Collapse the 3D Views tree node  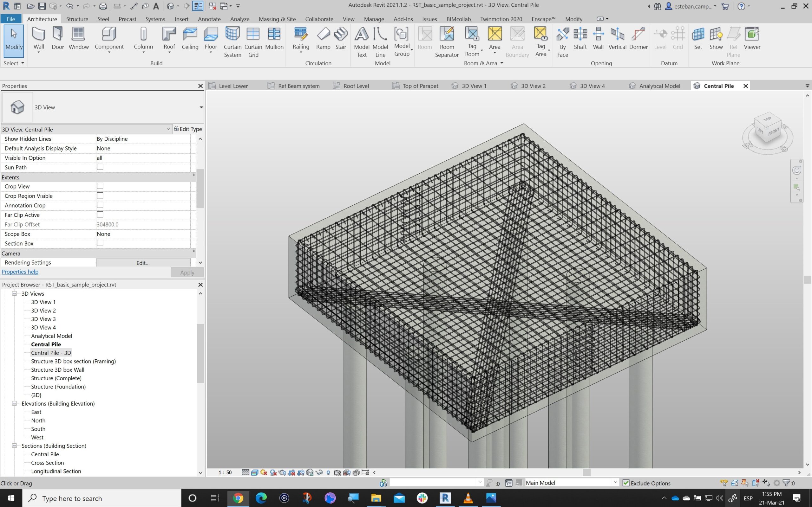point(14,293)
